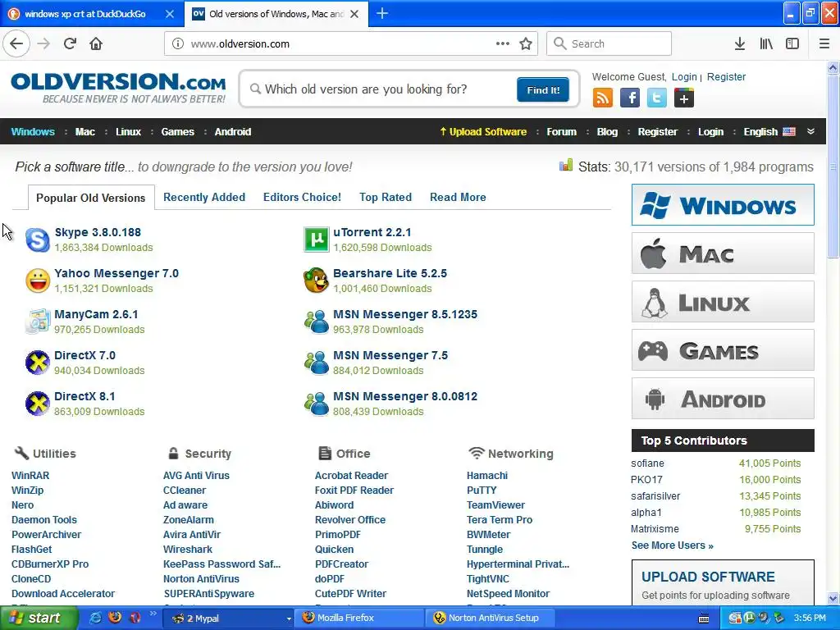Reload the page with the refresh icon
This screenshot has width=840, height=630.
point(70,43)
